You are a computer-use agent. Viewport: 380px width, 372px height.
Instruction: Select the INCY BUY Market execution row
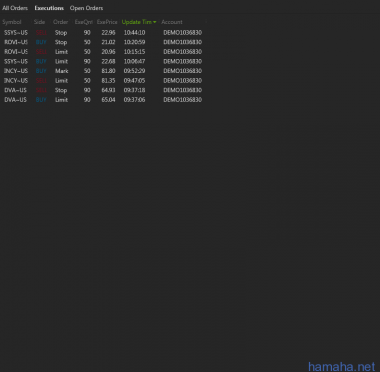point(103,71)
